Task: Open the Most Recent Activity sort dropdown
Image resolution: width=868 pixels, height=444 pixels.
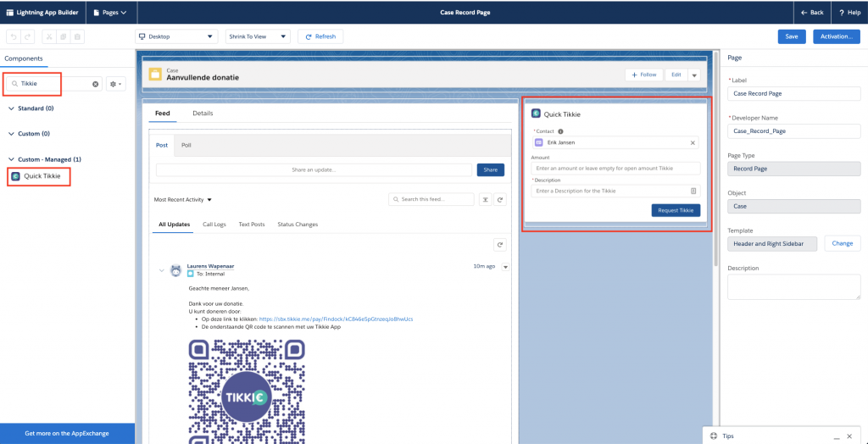Action: (x=183, y=200)
